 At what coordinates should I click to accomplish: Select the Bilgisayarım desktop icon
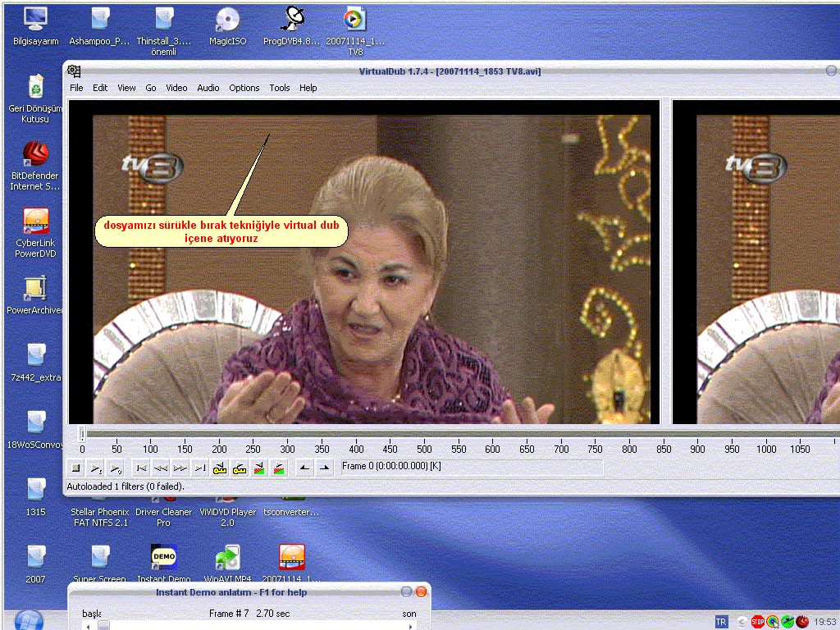tap(35, 25)
